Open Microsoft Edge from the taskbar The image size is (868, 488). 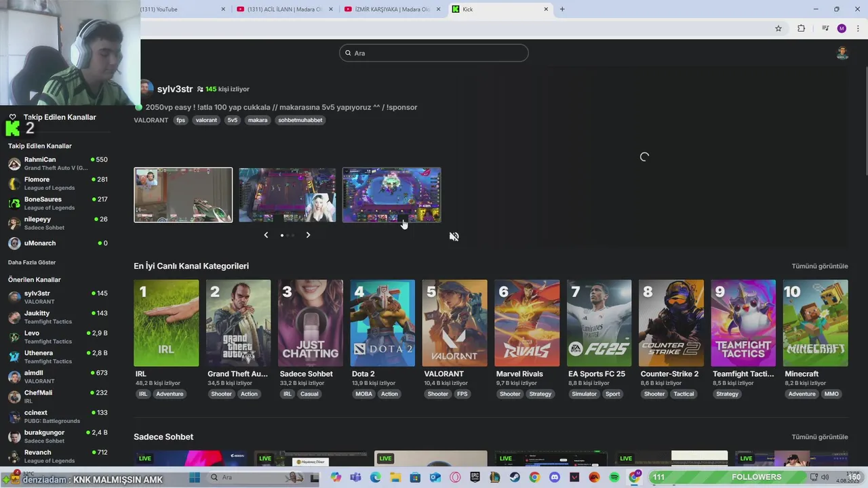coord(376,478)
